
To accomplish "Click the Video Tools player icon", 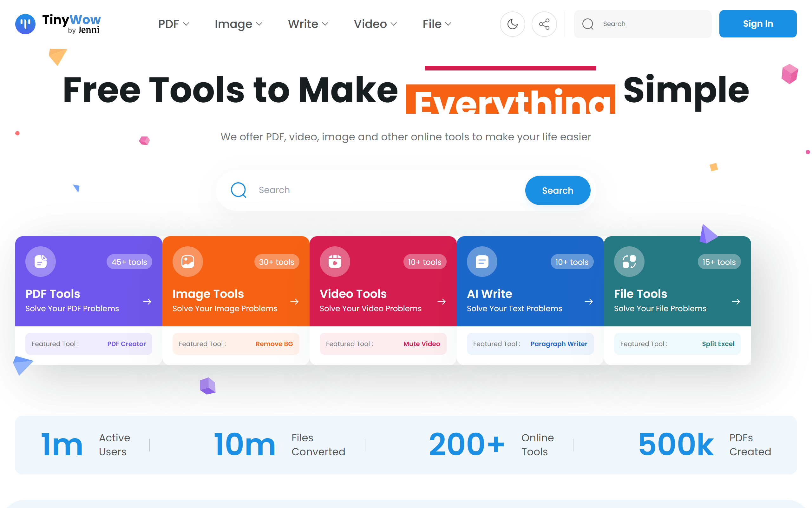I will coord(335,261).
